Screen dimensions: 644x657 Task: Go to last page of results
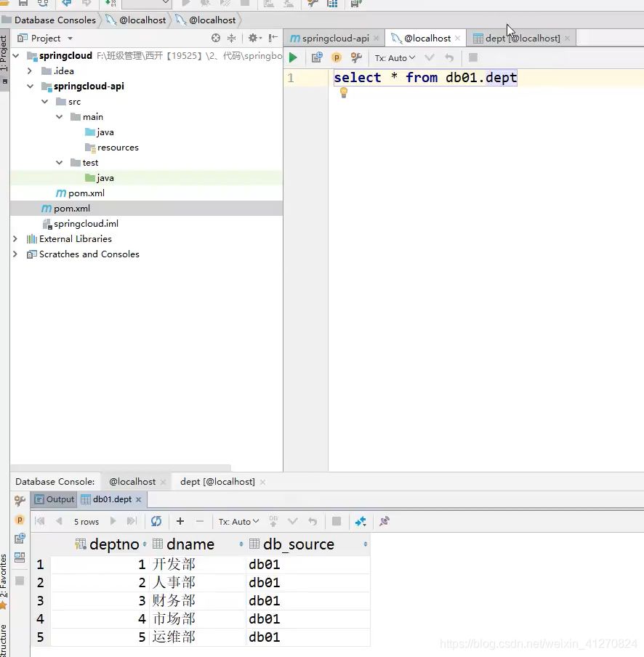pos(132,521)
